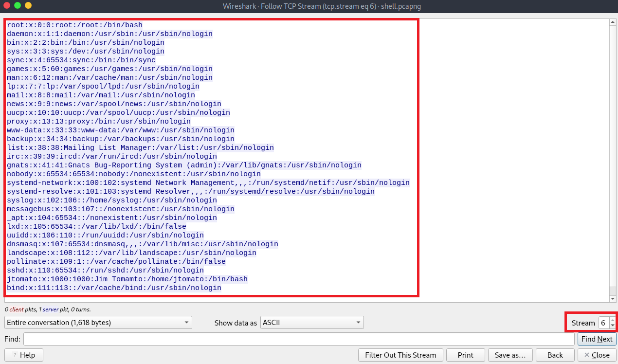The image size is (618, 364).
Task: Select the www-data:x:33:33 line
Action: (x=121, y=130)
